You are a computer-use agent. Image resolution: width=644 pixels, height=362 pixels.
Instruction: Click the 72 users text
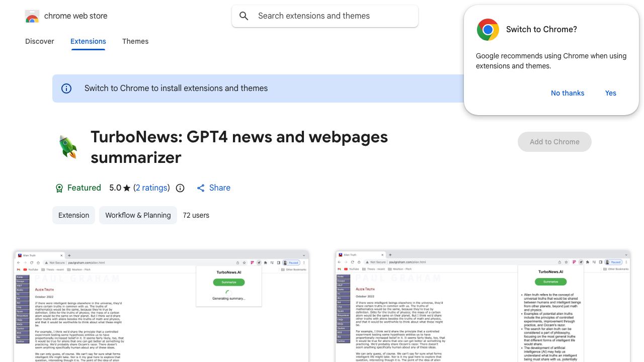196,215
